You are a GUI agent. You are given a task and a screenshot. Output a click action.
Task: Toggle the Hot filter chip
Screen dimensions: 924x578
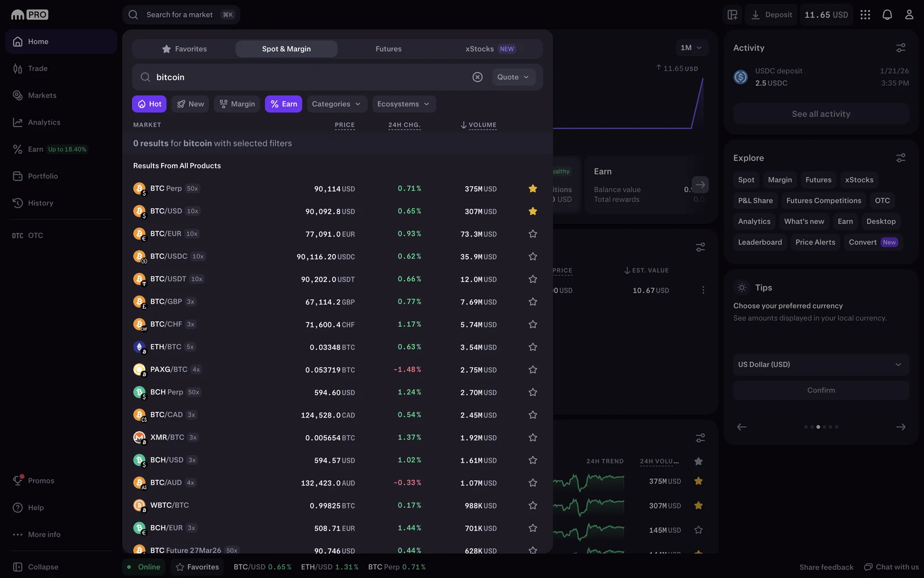pos(149,104)
